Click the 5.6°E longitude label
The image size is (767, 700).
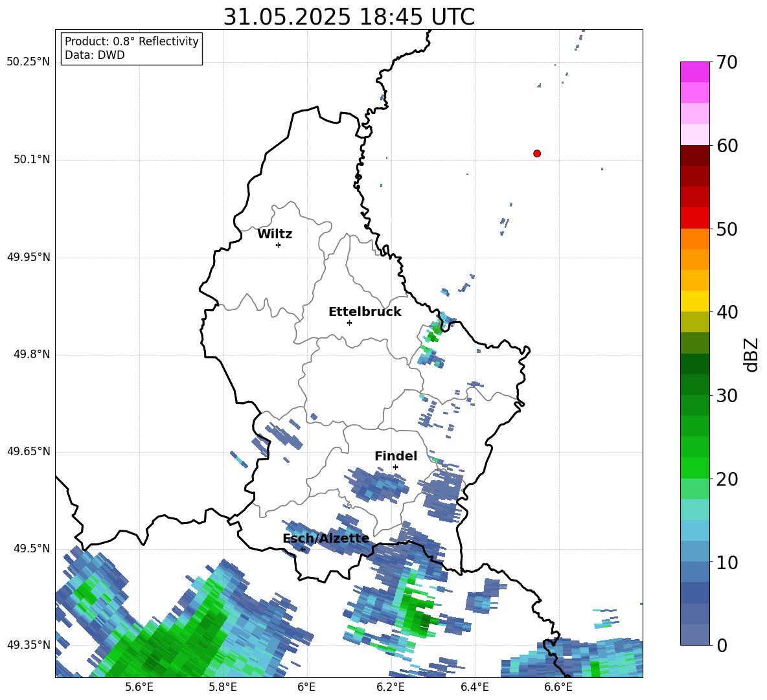[x=139, y=687]
